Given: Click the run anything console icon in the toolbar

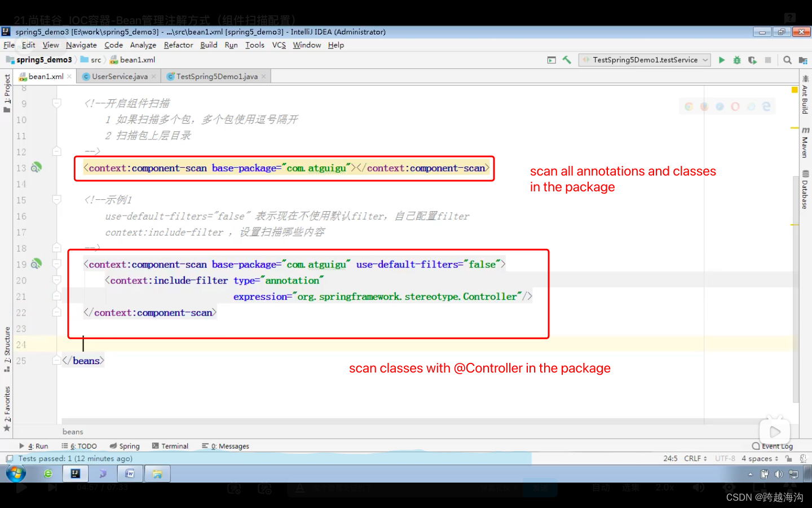Looking at the screenshot, I should click(x=551, y=60).
